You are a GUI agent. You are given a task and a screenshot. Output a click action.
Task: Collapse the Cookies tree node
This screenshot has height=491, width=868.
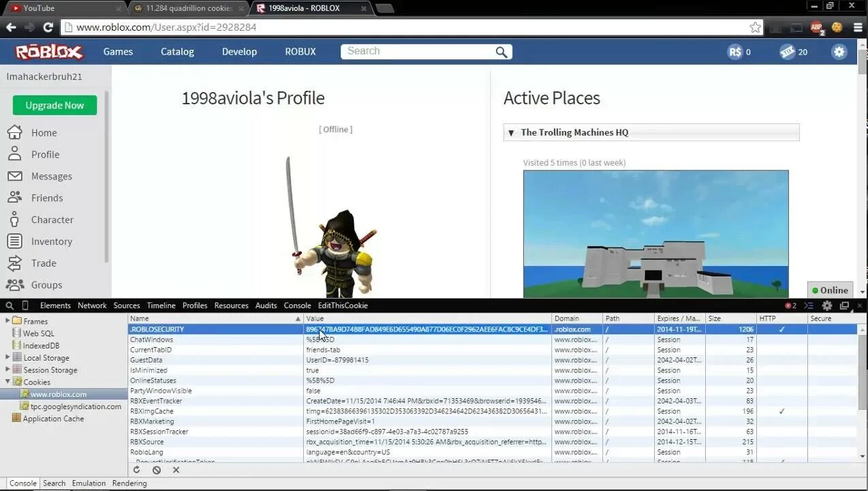[7, 382]
